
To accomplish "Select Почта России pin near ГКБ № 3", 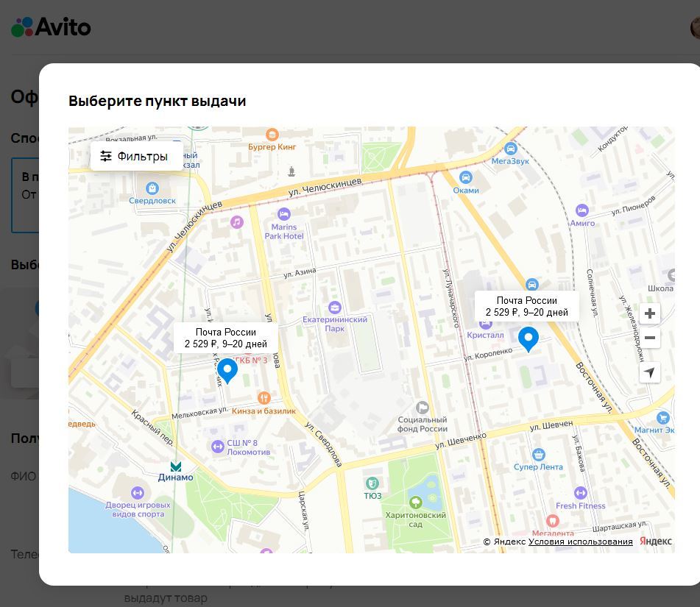I will coord(227,370).
